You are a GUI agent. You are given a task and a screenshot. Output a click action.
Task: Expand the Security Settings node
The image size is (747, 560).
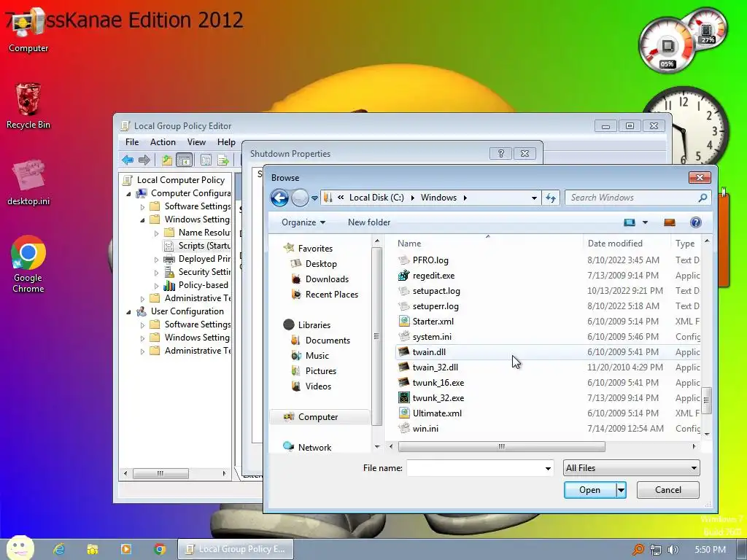[x=156, y=273]
